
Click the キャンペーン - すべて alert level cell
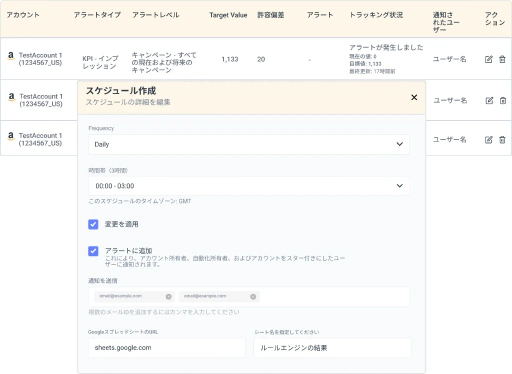click(164, 62)
